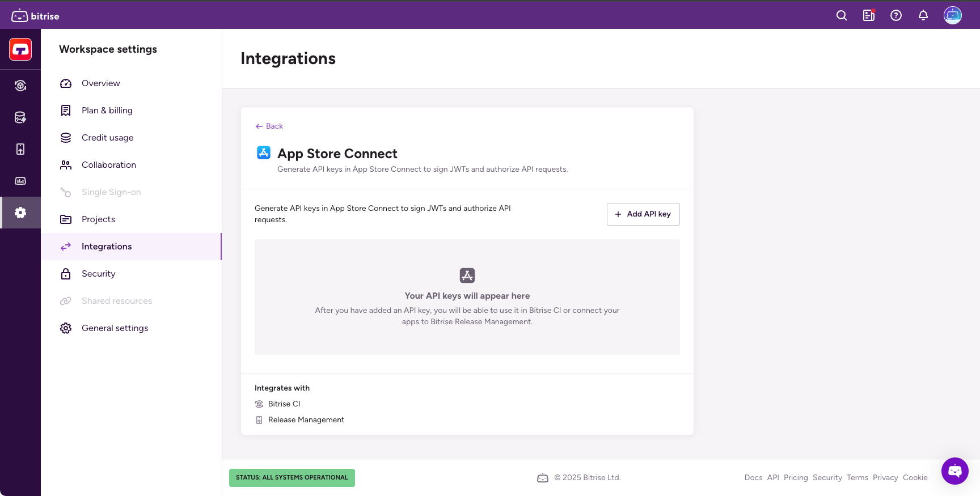The image size is (980, 496).
Task: Click the Plan & billing receipt icon
Action: point(66,111)
